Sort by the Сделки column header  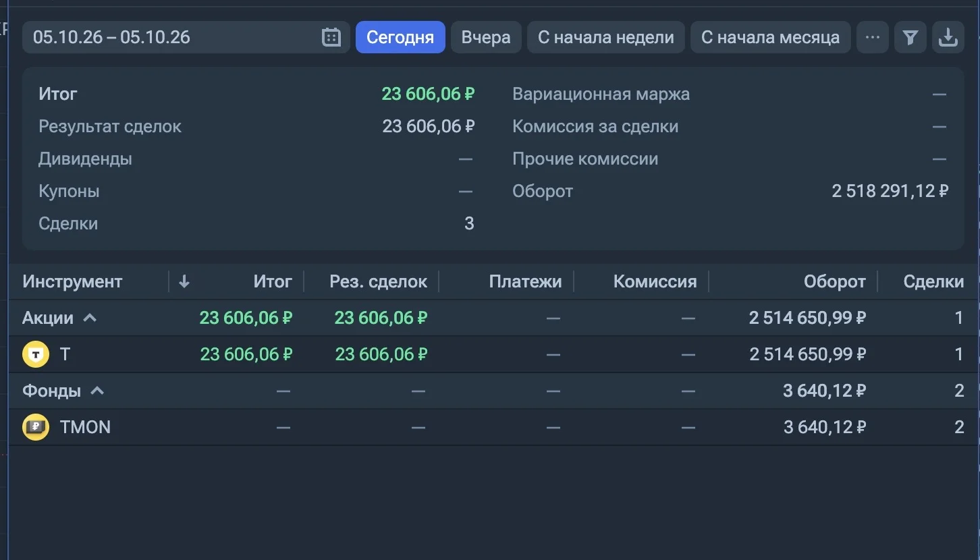pos(933,282)
